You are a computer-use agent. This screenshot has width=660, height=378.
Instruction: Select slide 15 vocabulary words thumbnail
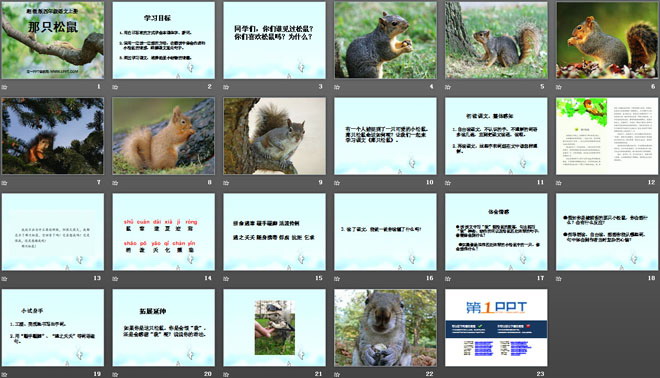point(274,232)
